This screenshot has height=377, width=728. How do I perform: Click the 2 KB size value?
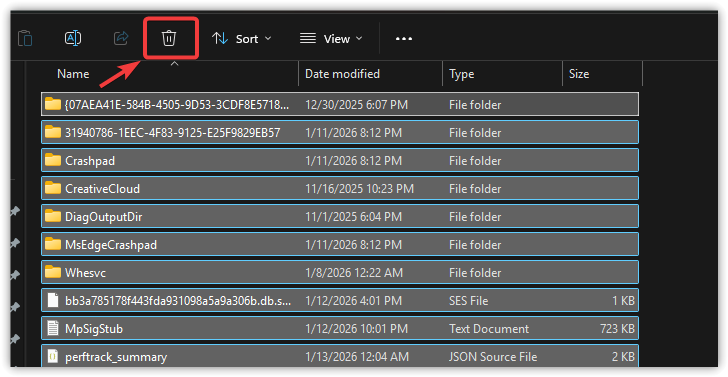[623, 357]
